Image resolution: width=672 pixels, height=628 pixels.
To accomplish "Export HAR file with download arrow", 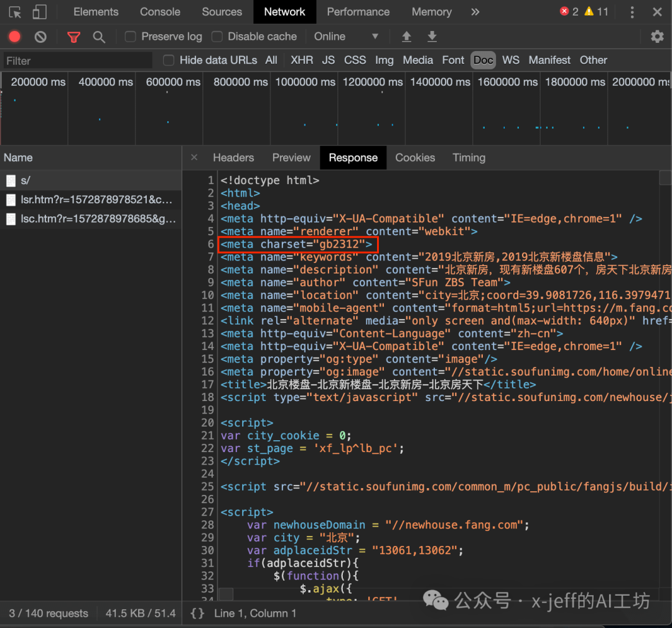I will pyautogui.click(x=432, y=37).
